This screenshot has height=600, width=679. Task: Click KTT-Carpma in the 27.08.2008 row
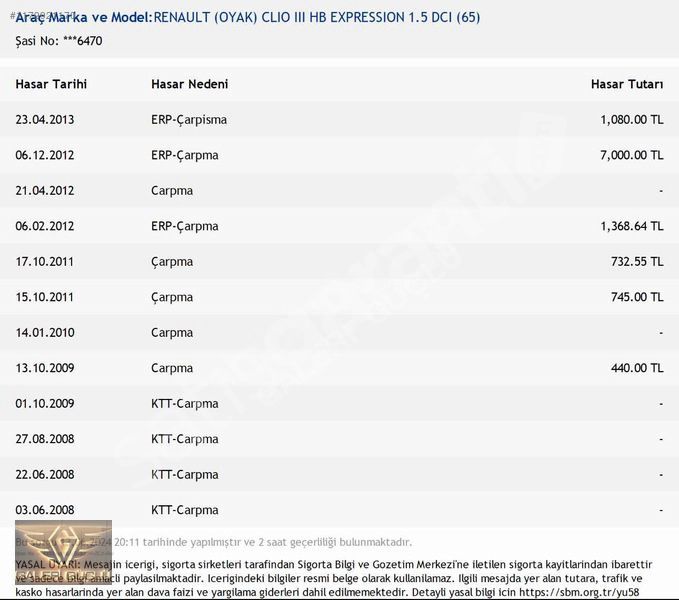tap(184, 439)
